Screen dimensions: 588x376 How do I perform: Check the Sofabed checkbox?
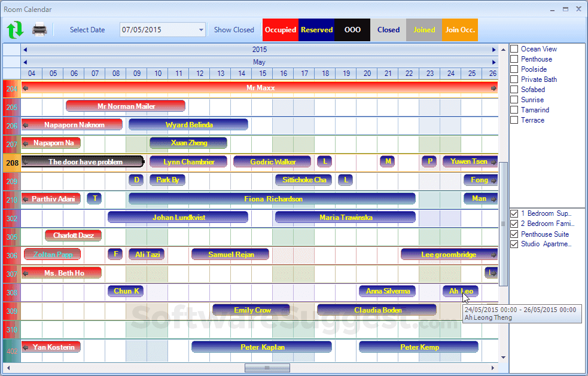coord(514,89)
